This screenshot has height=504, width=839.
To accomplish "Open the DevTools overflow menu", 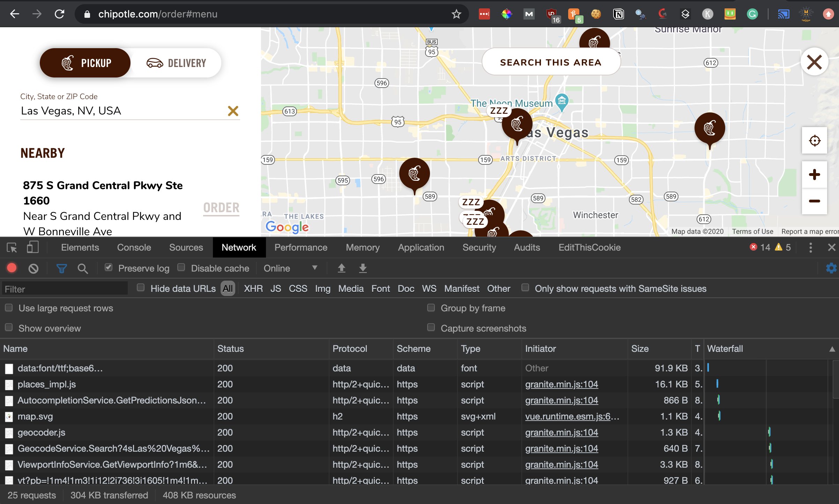I will [810, 247].
